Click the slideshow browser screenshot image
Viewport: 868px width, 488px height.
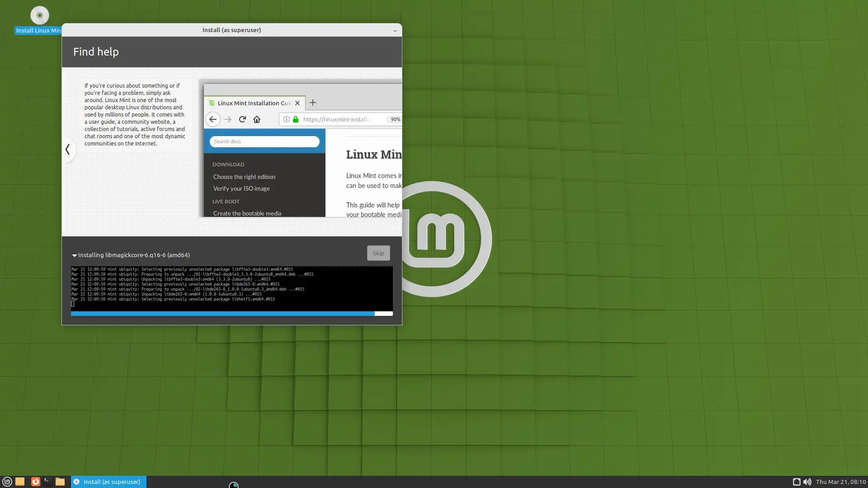pyautogui.click(x=302, y=149)
